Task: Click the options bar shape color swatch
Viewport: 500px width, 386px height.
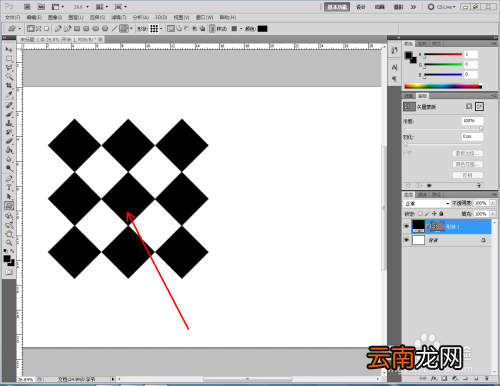Action: pos(262,29)
